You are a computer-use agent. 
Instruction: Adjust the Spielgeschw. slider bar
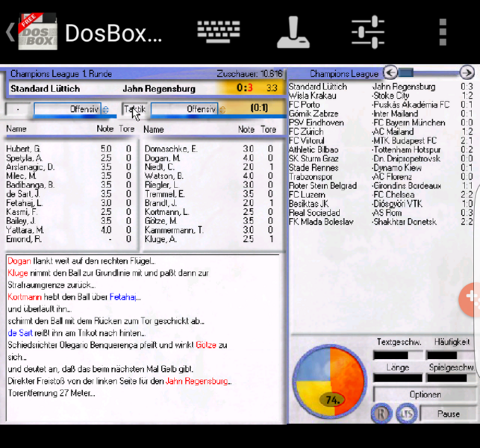tap(450, 378)
